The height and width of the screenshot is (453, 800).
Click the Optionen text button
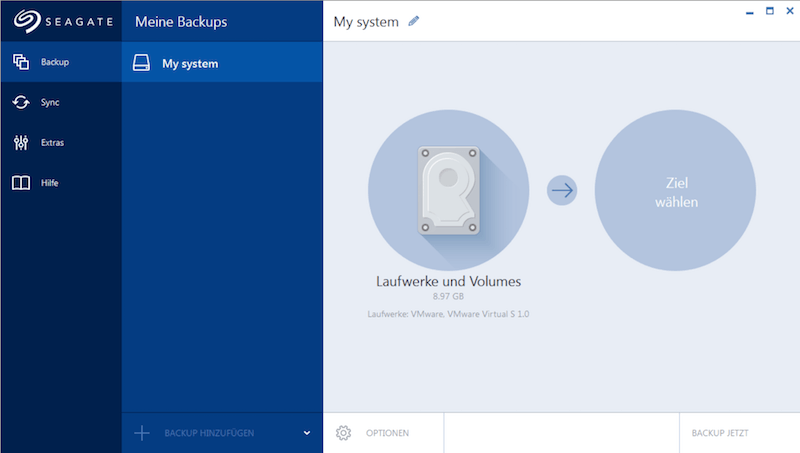coord(387,433)
